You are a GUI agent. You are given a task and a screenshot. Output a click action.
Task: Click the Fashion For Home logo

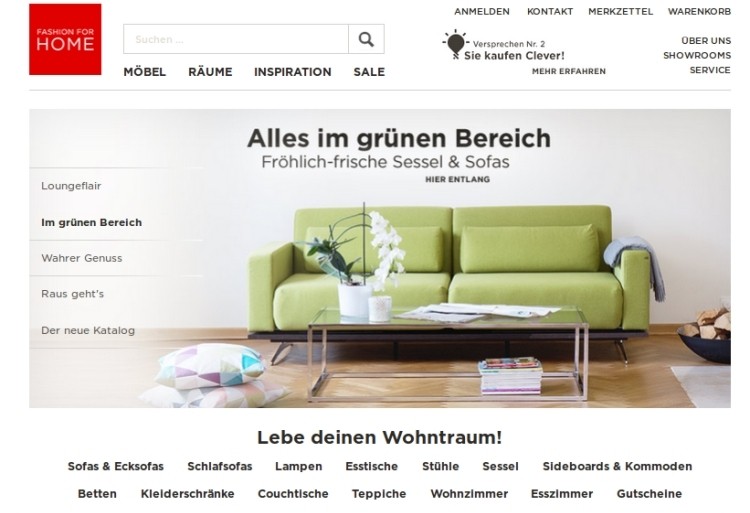tap(65, 39)
